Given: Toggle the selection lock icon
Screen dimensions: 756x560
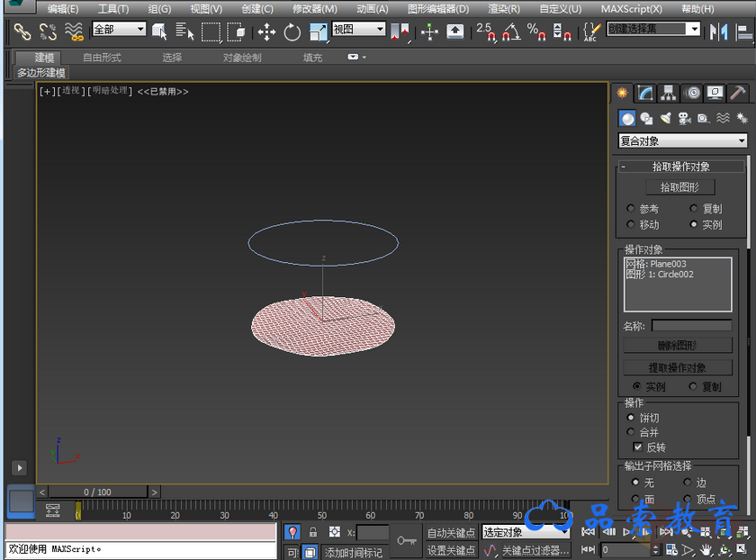Looking at the screenshot, I should pos(313,532).
